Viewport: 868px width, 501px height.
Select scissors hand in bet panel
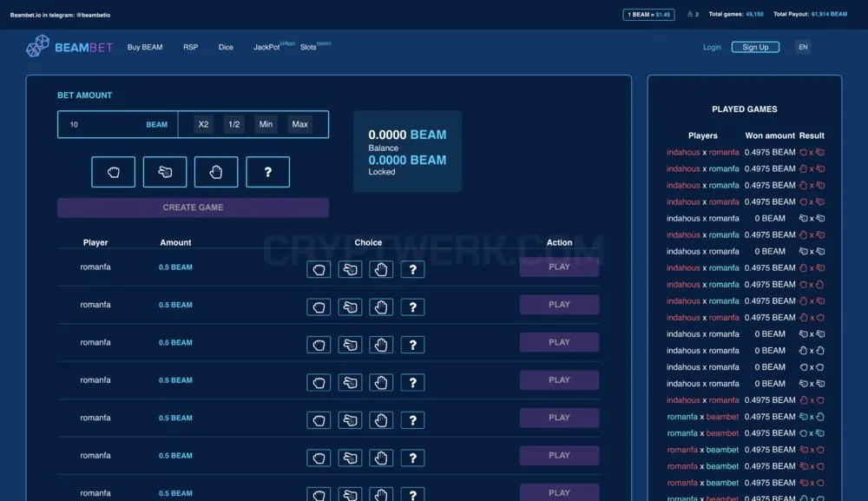[165, 172]
